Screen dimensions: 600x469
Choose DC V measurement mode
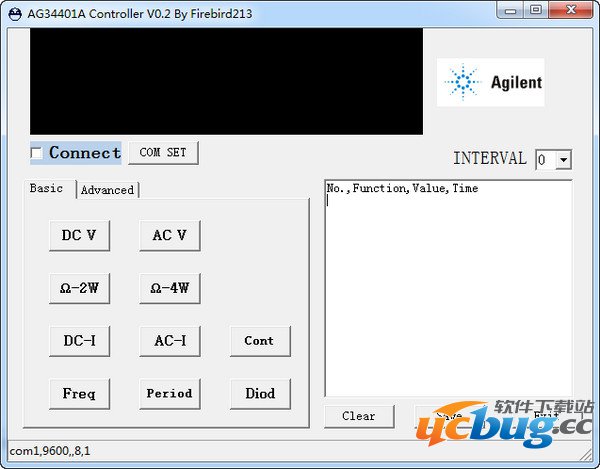[79, 235]
